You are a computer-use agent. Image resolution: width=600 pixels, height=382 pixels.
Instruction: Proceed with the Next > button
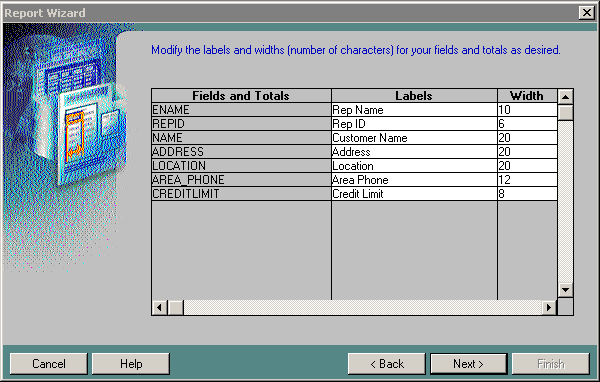(x=469, y=364)
